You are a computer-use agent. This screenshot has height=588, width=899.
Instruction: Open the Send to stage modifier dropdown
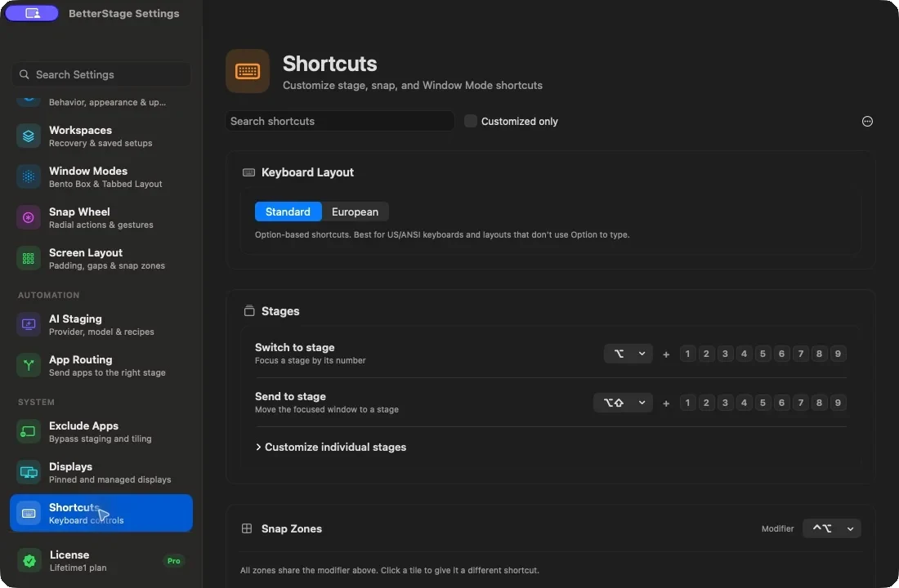pos(623,403)
